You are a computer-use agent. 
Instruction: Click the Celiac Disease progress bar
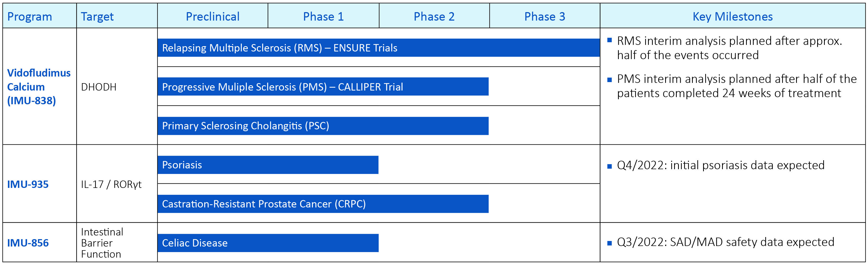(268, 243)
